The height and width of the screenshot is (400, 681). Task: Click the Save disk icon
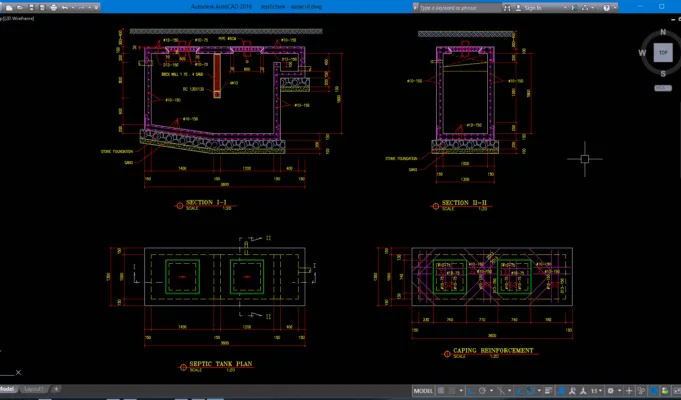point(31,7)
